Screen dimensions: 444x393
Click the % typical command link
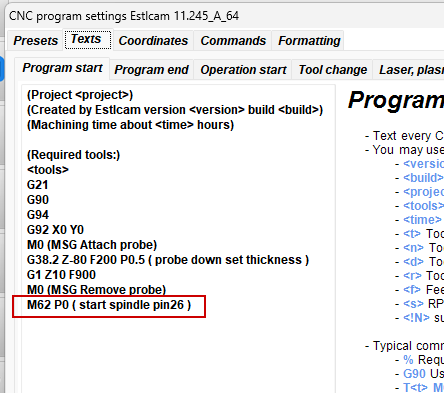pos(408,360)
